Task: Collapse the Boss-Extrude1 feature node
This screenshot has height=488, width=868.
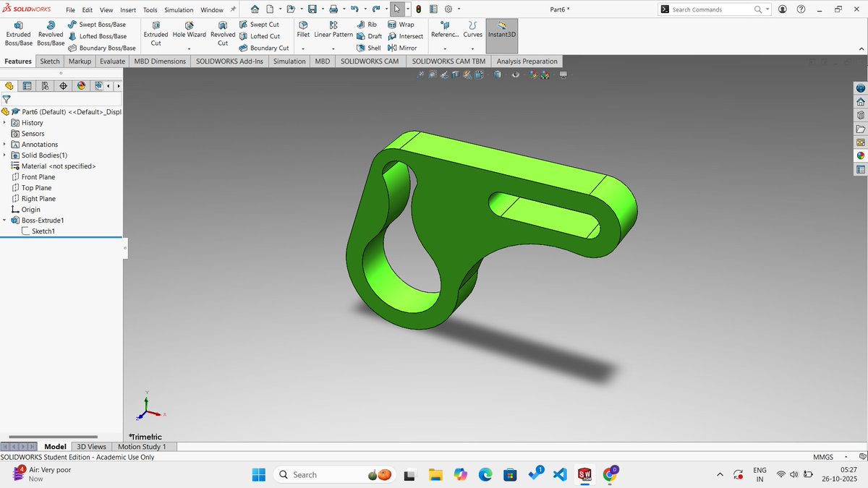Action: tap(4, 221)
